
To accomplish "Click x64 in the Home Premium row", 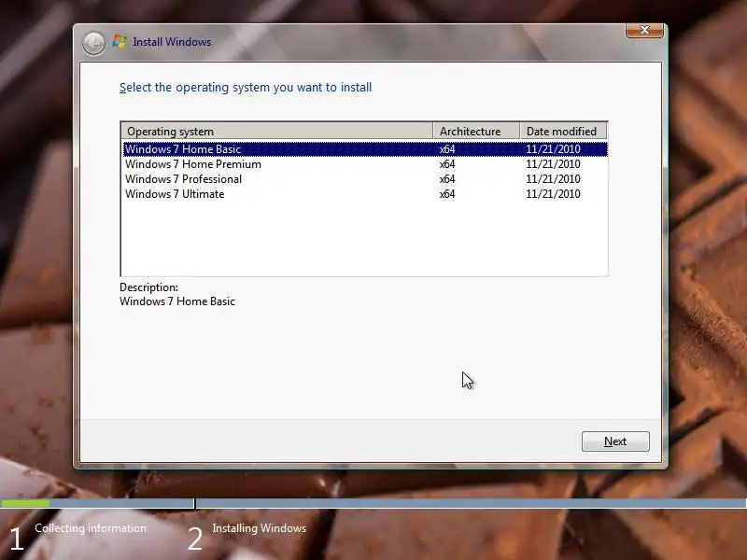I will click(447, 164).
